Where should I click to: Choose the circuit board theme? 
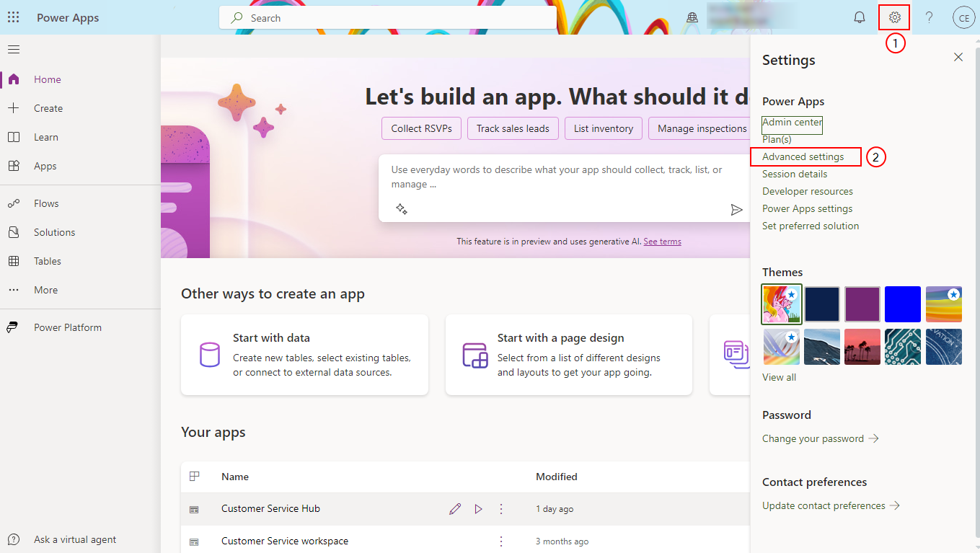click(903, 347)
